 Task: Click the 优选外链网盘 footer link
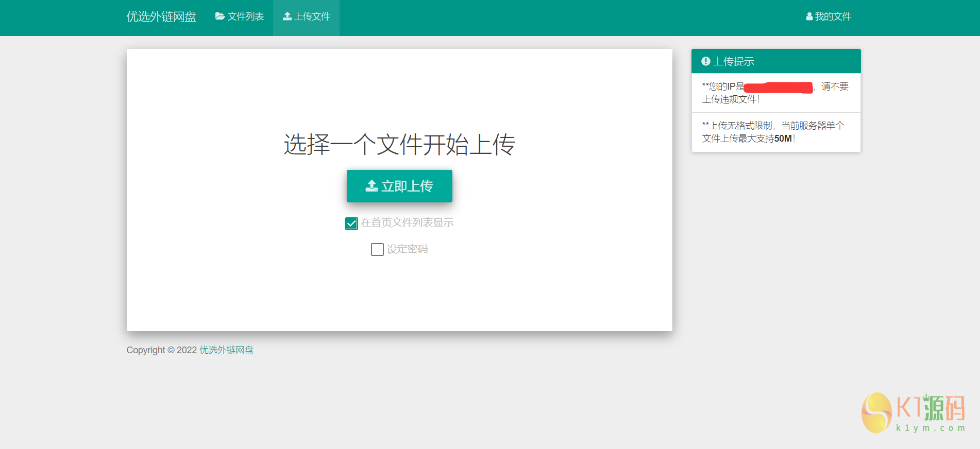226,350
